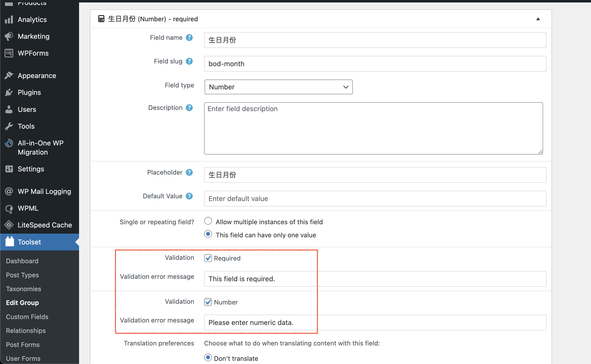Open the Toolset menu
Viewport: 591px width, 364px height.
click(x=40, y=242)
